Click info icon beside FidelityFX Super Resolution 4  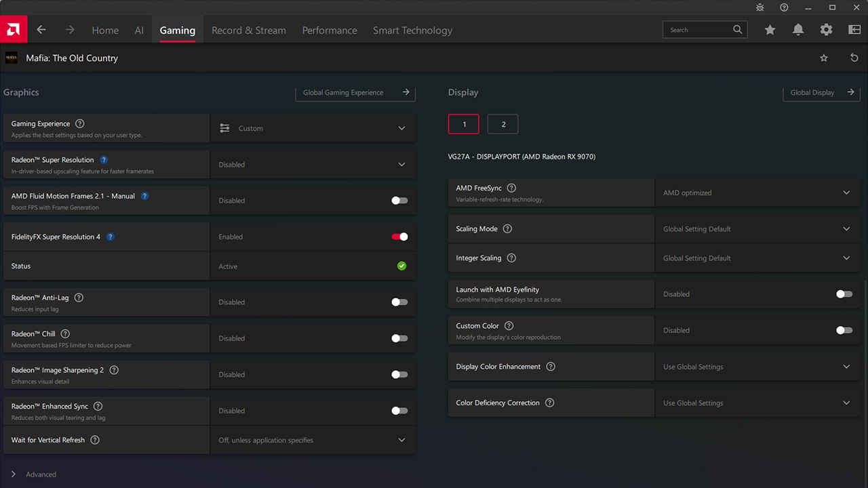(111, 237)
